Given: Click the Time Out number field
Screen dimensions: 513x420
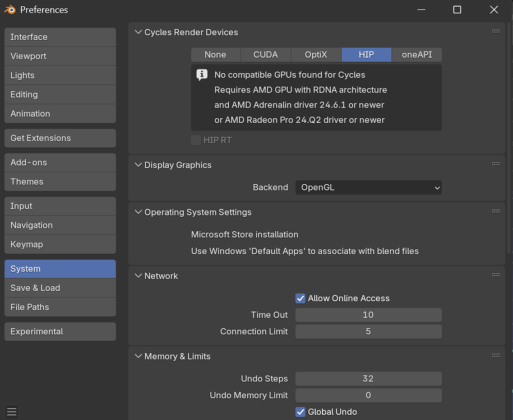Looking at the screenshot, I should point(368,315).
